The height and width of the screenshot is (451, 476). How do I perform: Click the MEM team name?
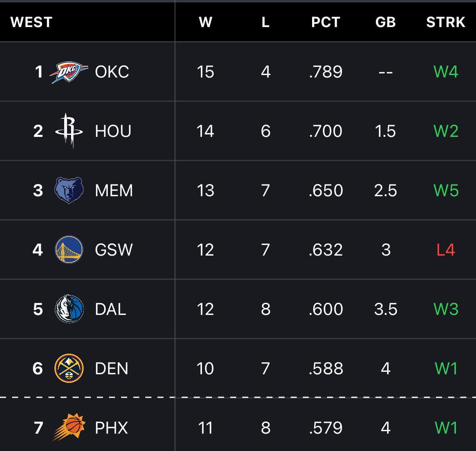pyautogui.click(x=114, y=191)
